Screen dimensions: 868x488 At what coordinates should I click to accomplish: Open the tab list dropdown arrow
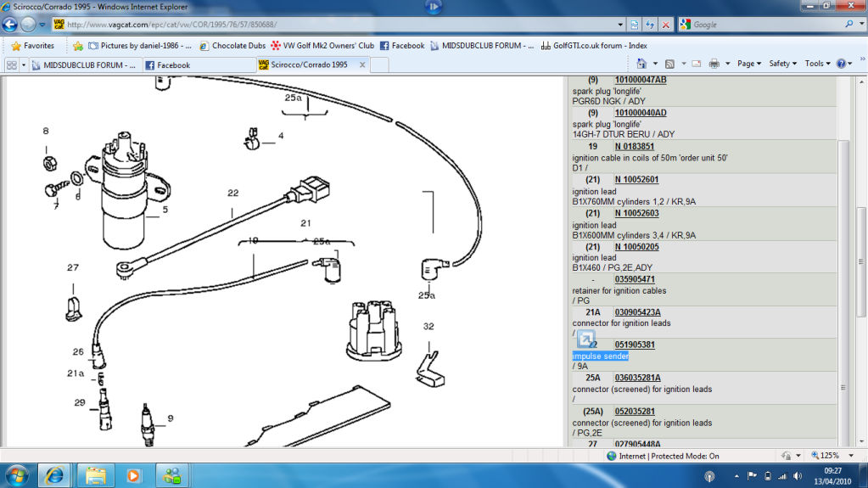click(24, 65)
